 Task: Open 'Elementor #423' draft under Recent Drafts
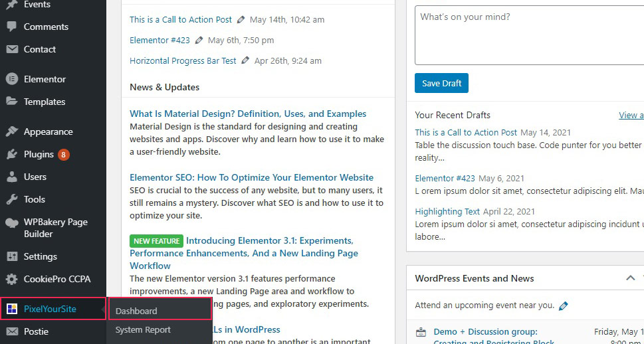[445, 179]
